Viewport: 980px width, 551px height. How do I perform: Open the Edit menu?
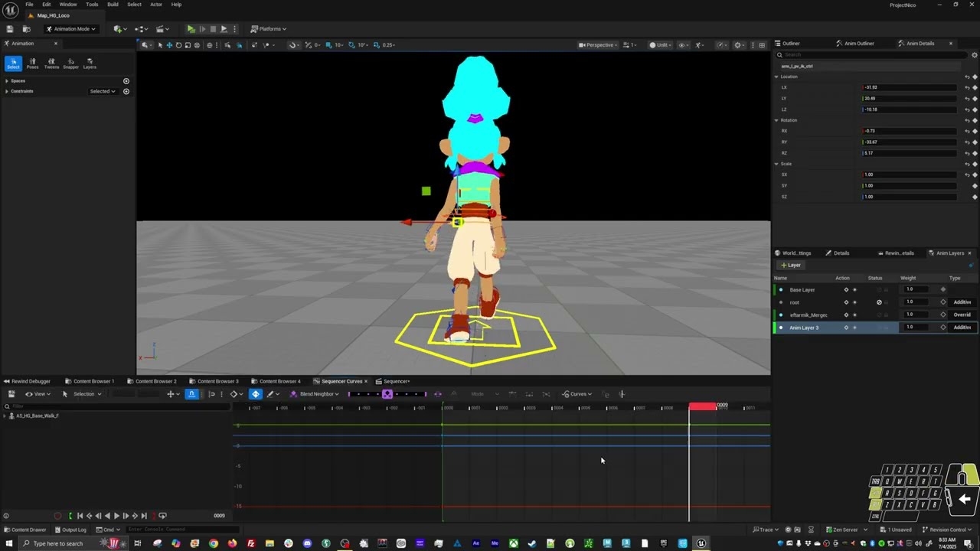47,5
